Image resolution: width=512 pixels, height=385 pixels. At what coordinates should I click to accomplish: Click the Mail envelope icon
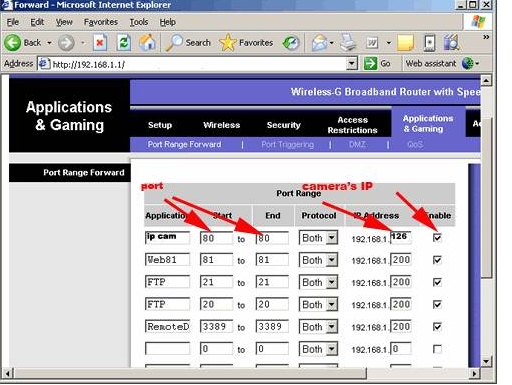[319, 43]
